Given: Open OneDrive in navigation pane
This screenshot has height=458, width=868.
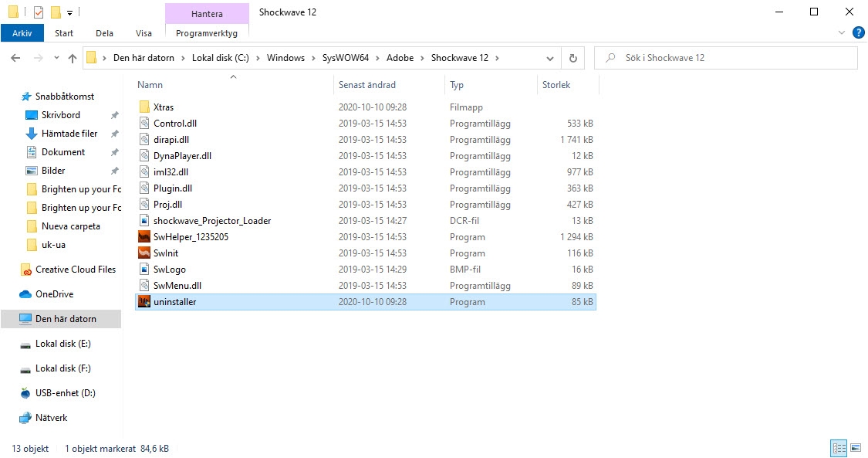Looking at the screenshot, I should 47,294.
